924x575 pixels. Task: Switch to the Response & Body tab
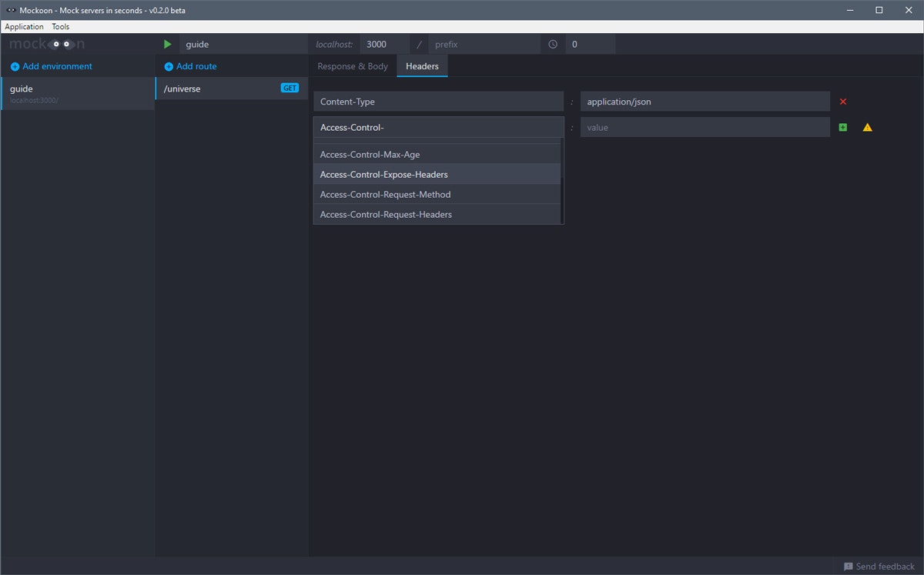[x=353, y=66]
